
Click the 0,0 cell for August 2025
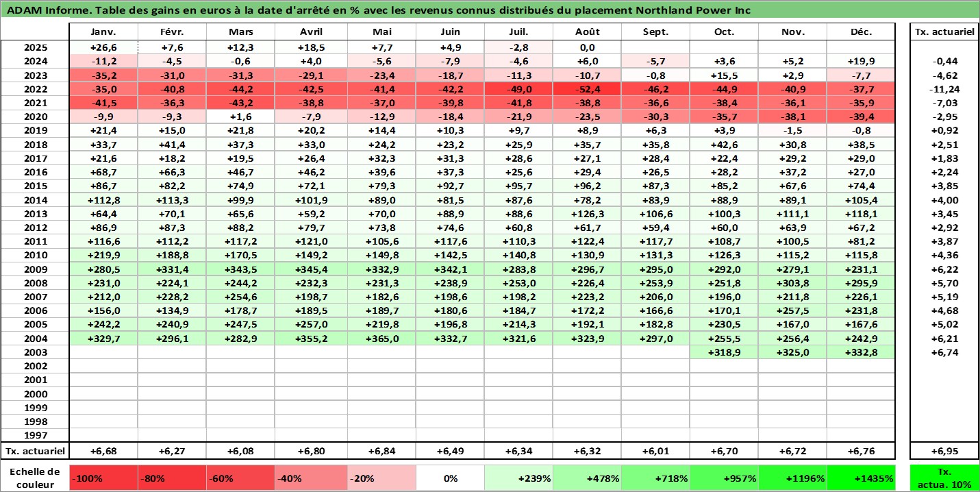click(588, 47)
